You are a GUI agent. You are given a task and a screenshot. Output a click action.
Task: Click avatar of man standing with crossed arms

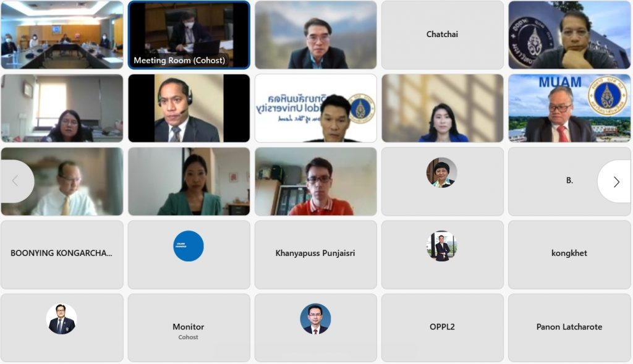click(442, 246)
